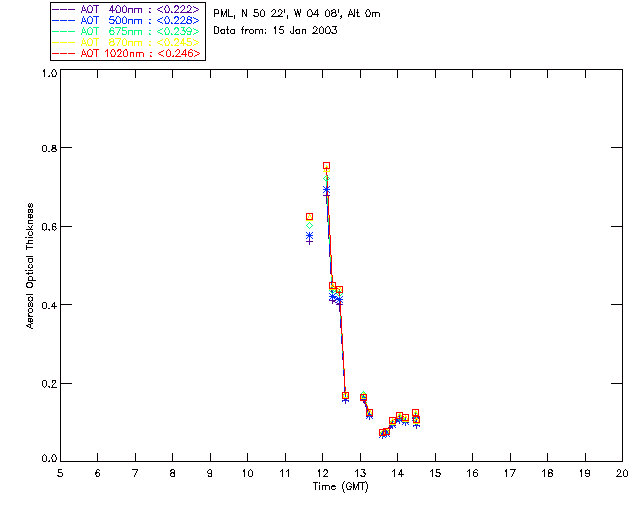Click the 'AOT 400nm : <0.222>' legend entry
640x512 pixels.
[x=126, y=9]
